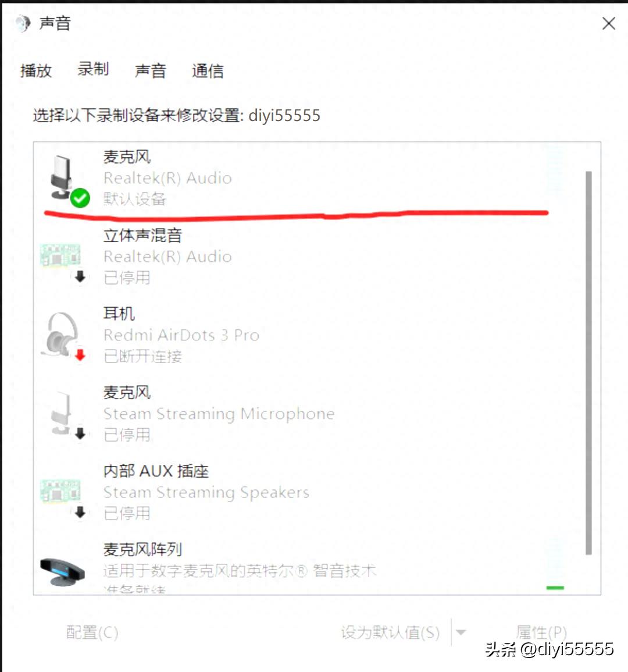Select the 立体声混音 Realtek Audio entry
This screenshot has height=672, width=628.
coord(317,256)
